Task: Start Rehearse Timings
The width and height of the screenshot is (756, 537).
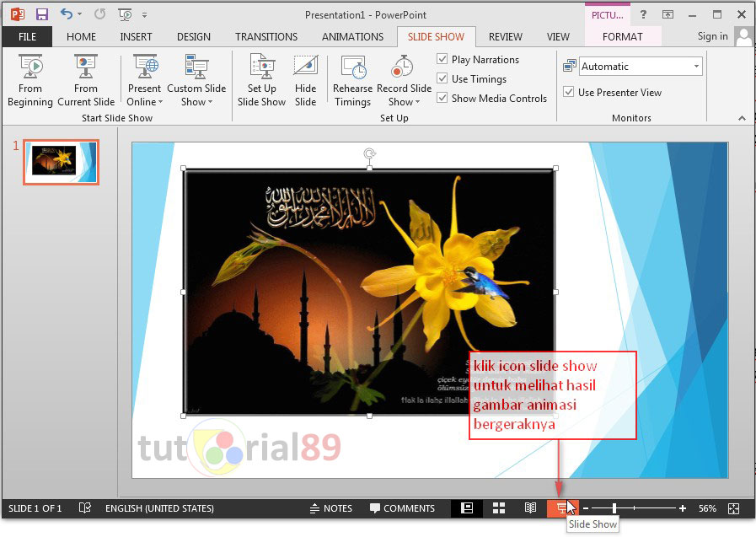Action: pyautogui.click(x=353, y=80)
